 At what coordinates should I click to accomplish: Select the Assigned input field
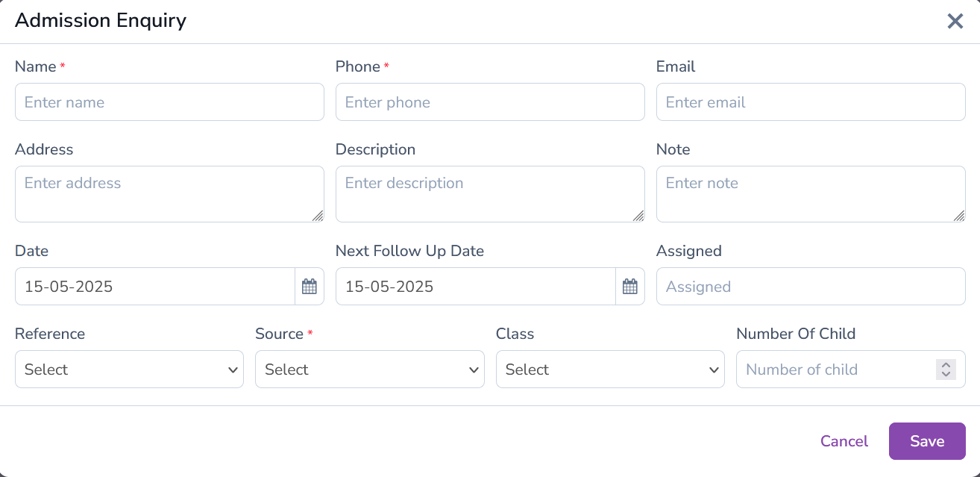pos(811,287)
